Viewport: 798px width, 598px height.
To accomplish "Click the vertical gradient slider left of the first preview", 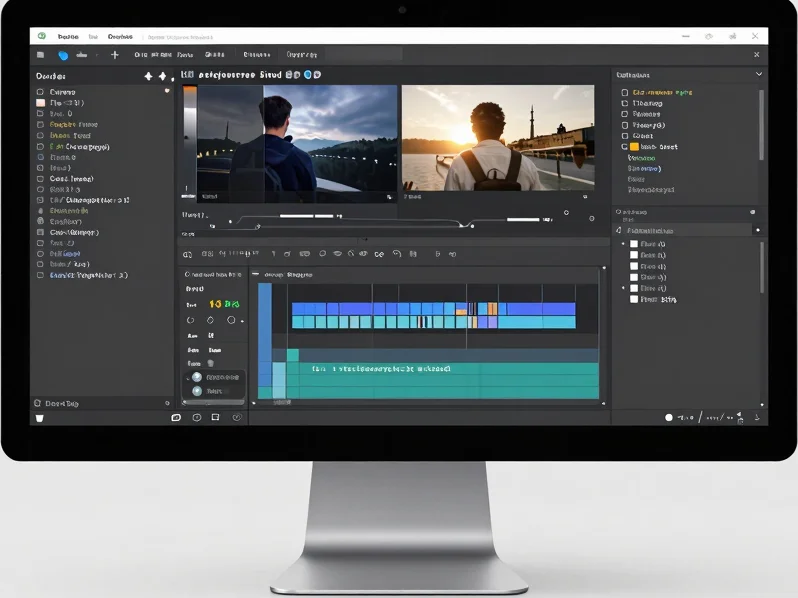I will click(190, 142).
